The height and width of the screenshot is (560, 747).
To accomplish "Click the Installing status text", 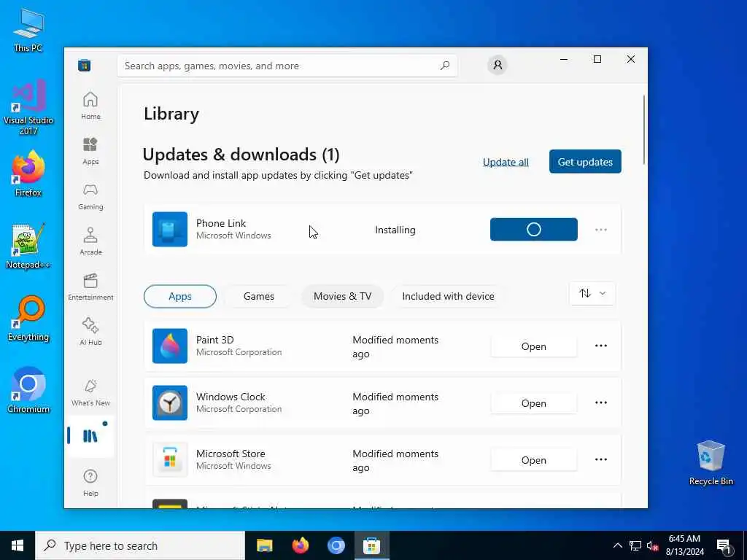I will [395, 230].
